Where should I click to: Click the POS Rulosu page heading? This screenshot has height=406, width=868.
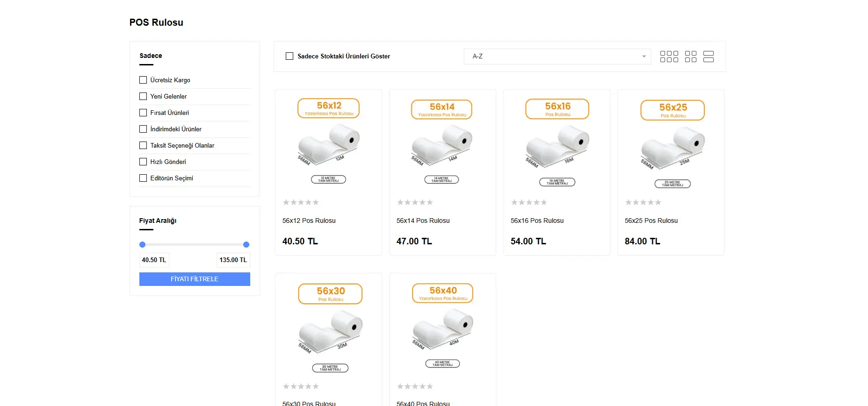click(x=156, y=22)
